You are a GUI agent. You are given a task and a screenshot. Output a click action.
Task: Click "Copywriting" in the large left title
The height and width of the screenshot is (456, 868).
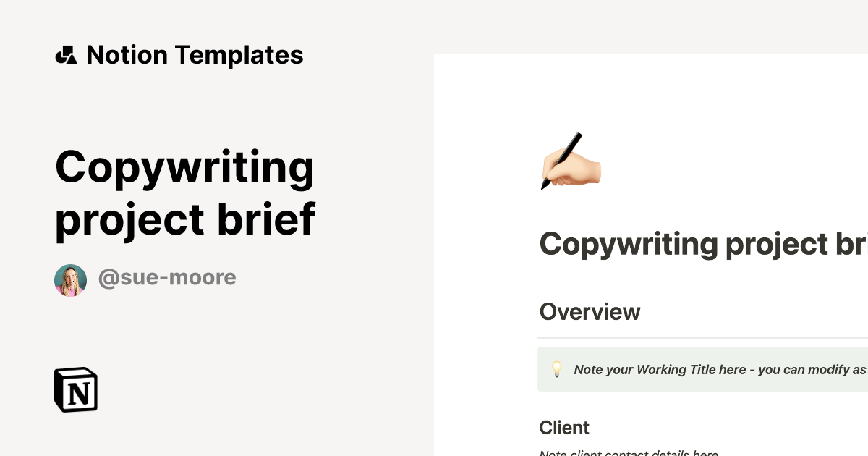[x=184, y=167]
